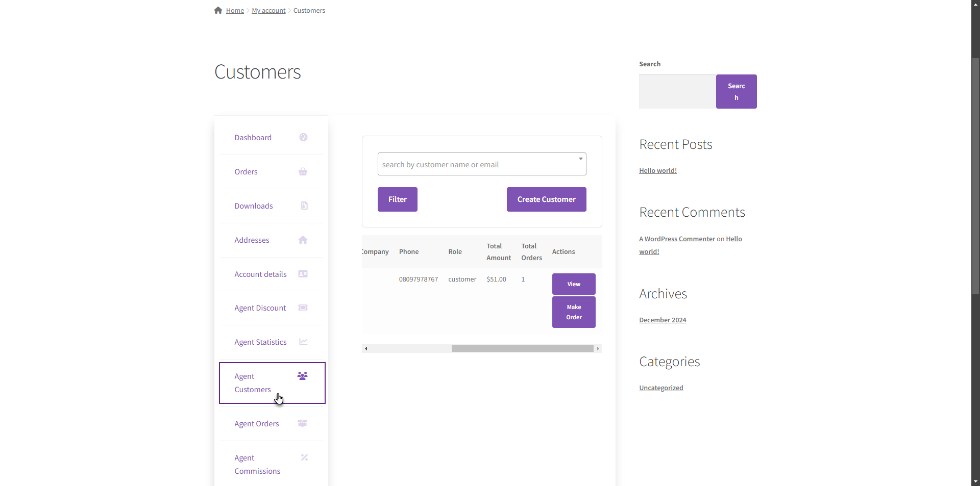Click the Agent Customers people icon
Image resolution: width=980 pixels, height=486 pixels.
point(303,376)
